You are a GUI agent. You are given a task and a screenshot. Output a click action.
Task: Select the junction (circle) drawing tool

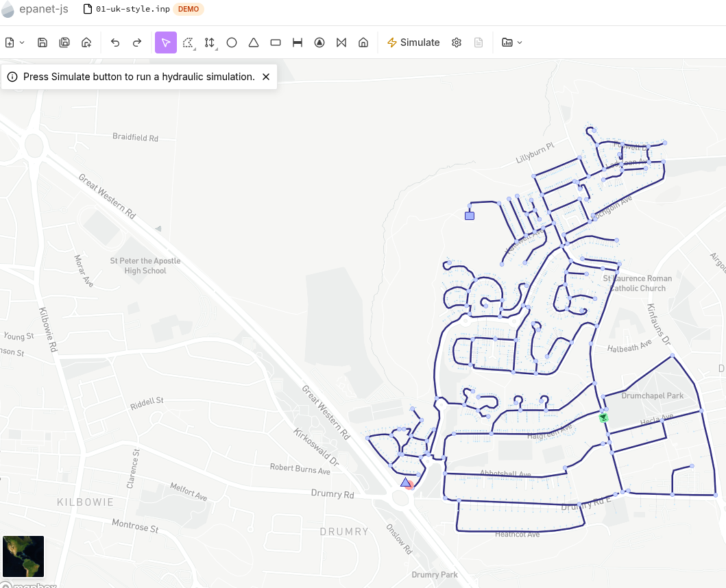(232, 42)
